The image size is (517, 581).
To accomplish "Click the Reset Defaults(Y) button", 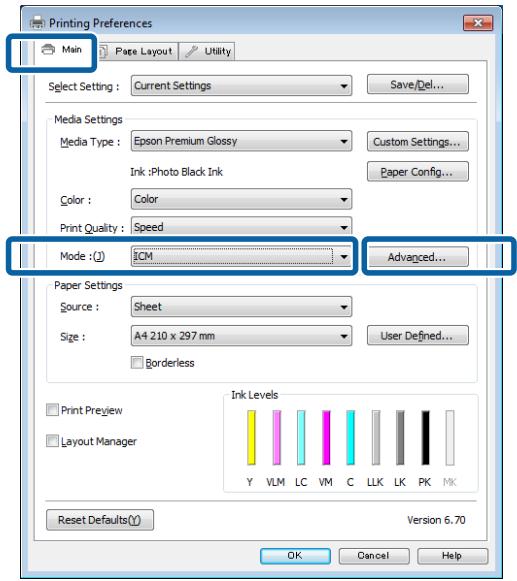I will [x=100, y=520].
